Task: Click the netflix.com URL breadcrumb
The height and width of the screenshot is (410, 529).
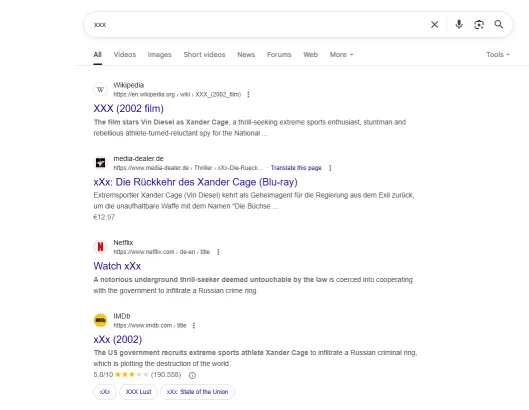Action: pos(162,252)
